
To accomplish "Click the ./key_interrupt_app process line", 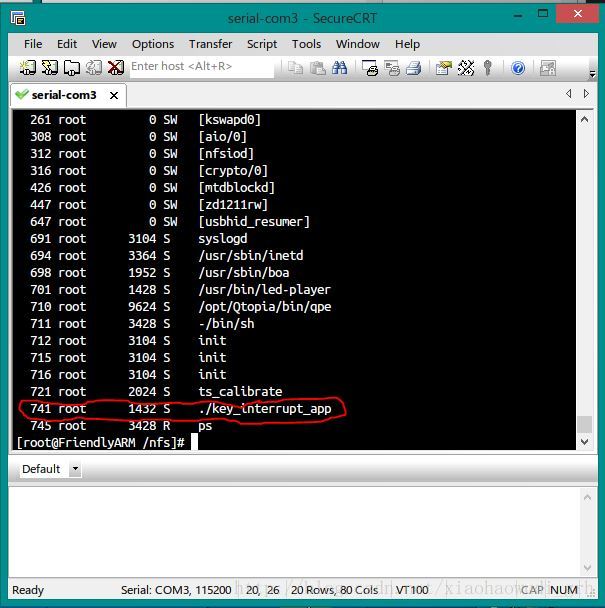I will 181,409.
